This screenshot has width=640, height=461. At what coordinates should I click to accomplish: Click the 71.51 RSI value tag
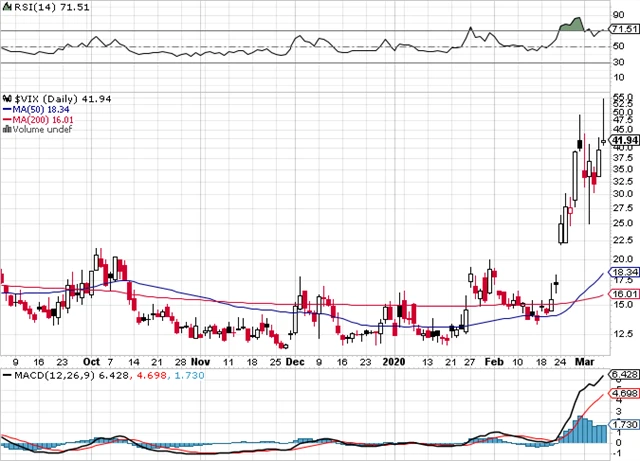[x=624, y=31]
